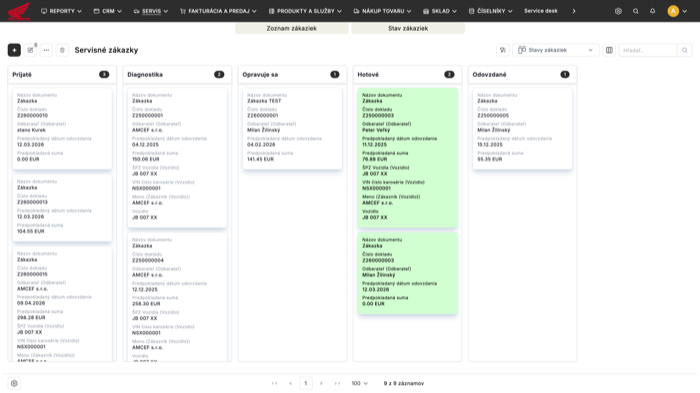Image resolution: width=700 pixels, height=393 pixels.
Task: Click the magnifier button beside Hľadať
Action: (685, 50)
